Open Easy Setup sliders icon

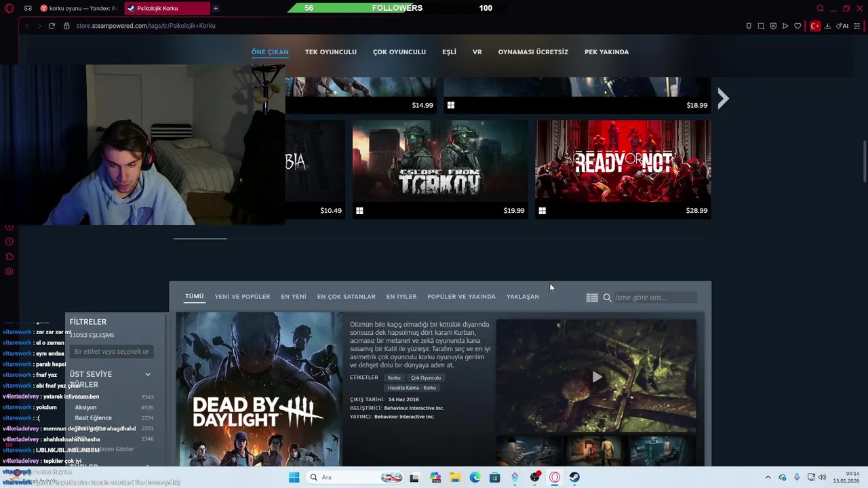[x=858, y=26]
